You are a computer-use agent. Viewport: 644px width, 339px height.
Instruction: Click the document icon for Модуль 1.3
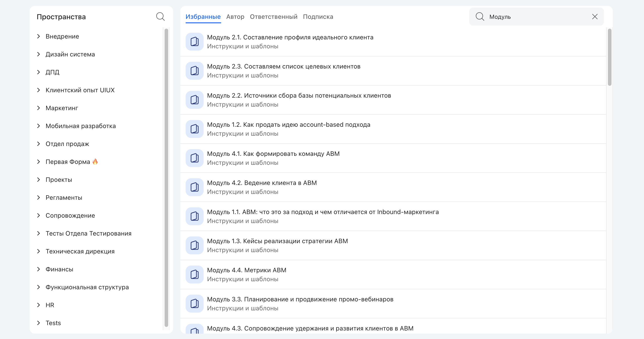click(194, 245)
